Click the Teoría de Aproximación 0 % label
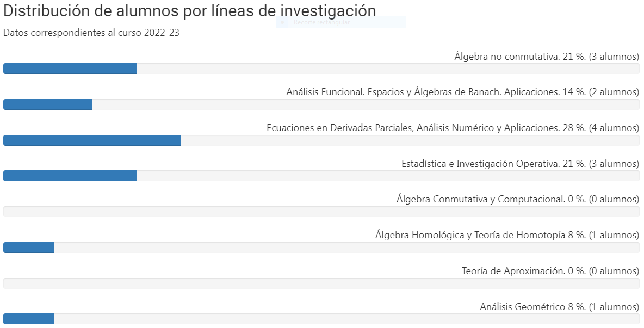 point(550,271)
